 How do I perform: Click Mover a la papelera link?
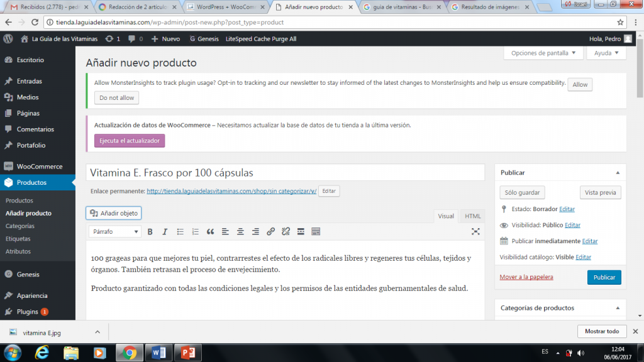coord(526,277)
